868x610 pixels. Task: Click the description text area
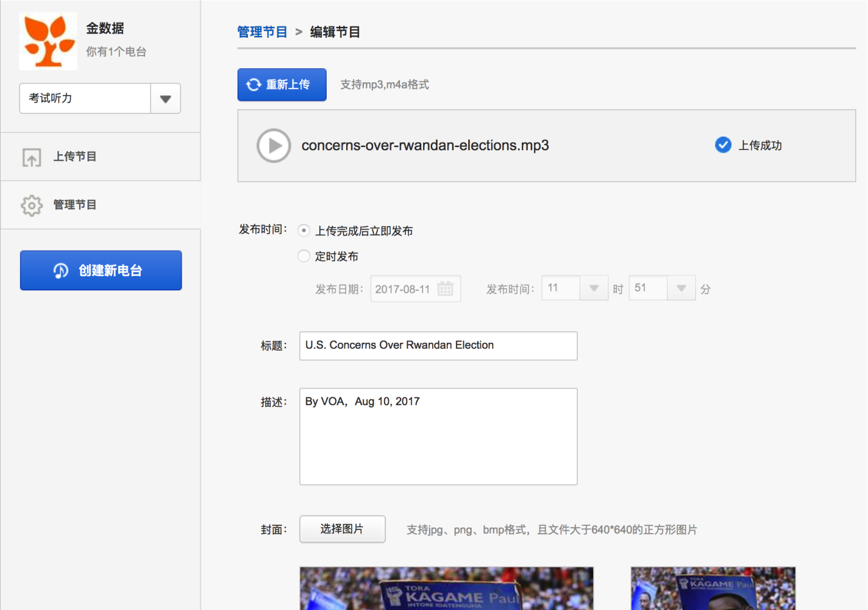[438, 436]
